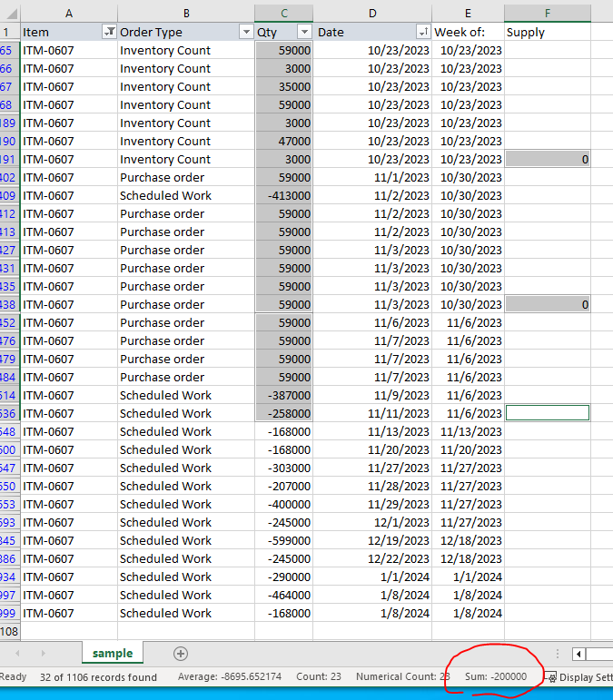Select row header 409

click(x=9, y=195)
